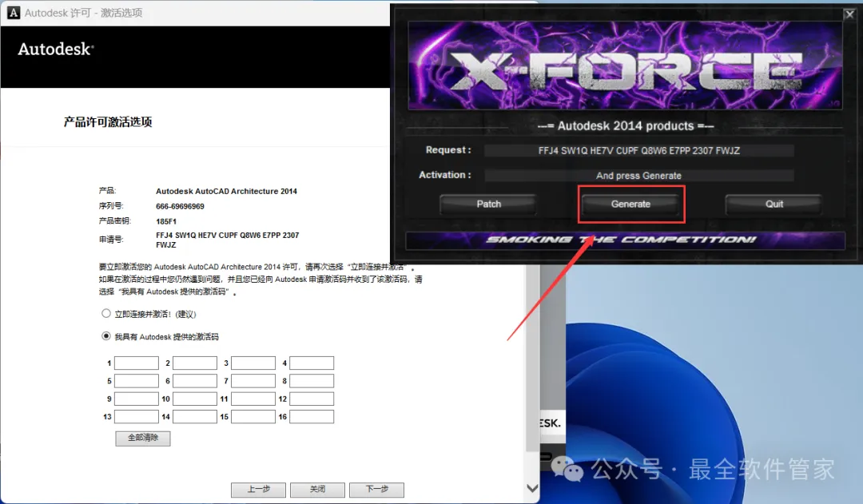The height and width of the screenshot is (504, 863).
Task: Click activation code field 6
Action: pyautogui.click(x=195, y=381)
